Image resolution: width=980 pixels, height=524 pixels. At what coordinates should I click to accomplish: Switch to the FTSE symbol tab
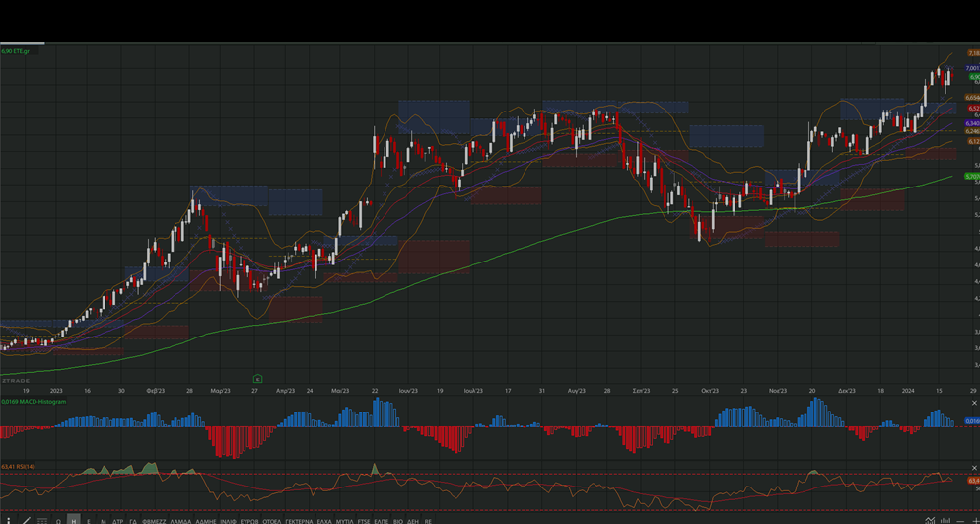tap(364, 521)
